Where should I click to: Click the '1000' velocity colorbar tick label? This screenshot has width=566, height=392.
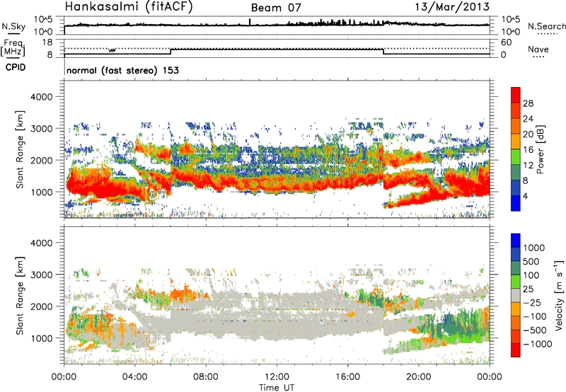533,248
